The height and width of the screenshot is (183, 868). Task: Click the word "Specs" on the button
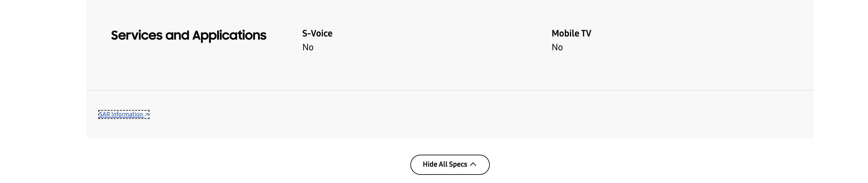click(x=458, y=164)
